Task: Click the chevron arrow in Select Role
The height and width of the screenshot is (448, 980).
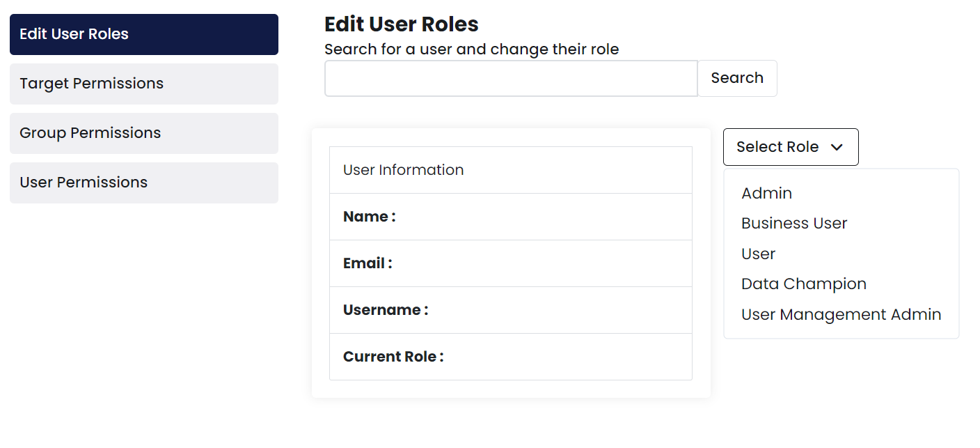Action: click(x=837, y=147)
